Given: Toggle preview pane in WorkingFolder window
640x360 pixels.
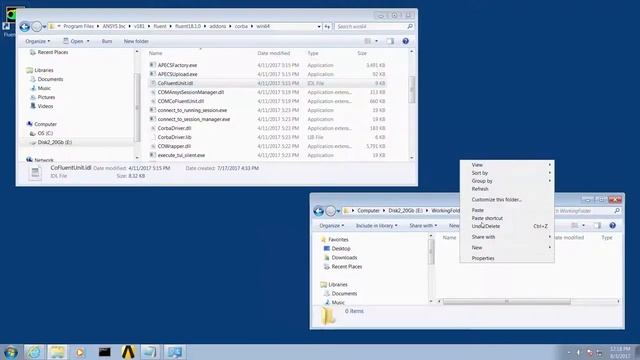Looking at the screenshot, I should (597, 226).
